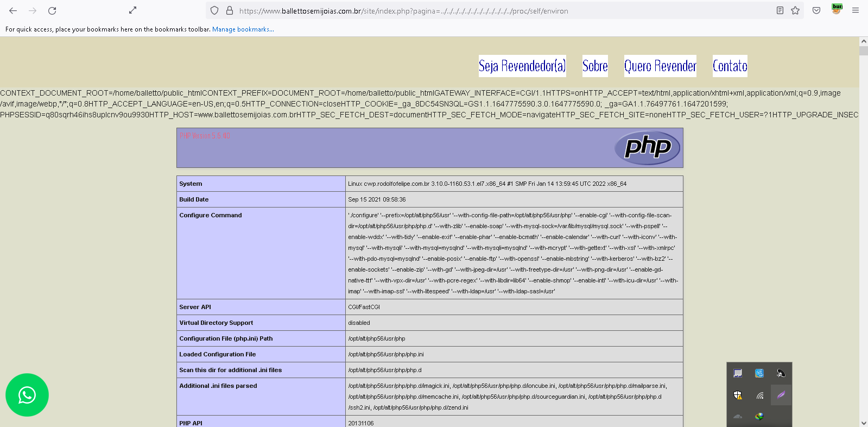868x427 pixels.
Task: Open the touchpad tray icon
Action: coord(738,373)
